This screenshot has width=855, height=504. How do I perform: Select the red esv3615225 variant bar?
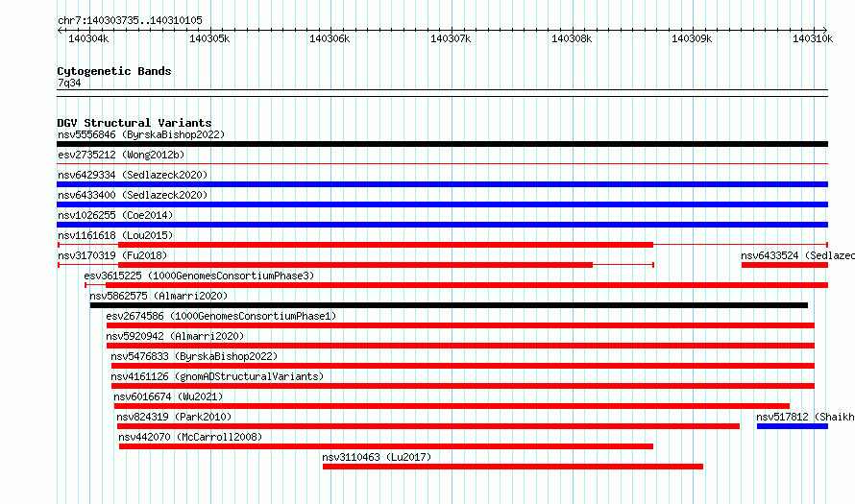point(467,285)
